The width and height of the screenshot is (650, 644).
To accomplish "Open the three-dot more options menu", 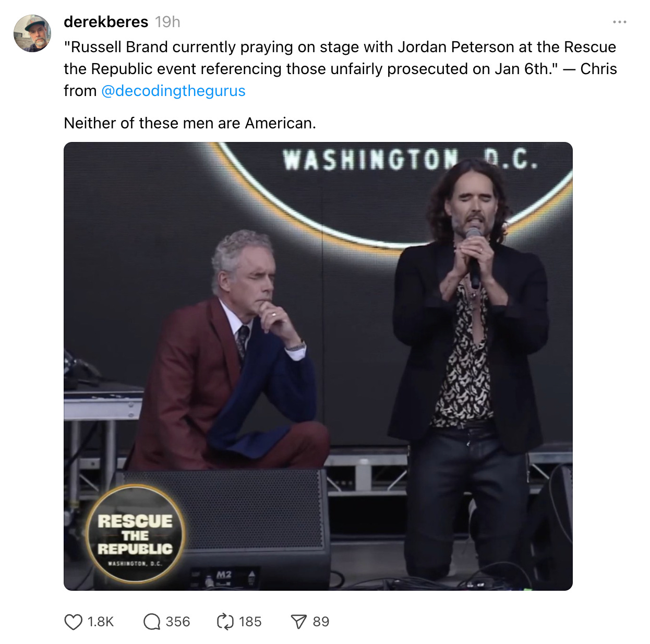I will [x=620, y=22].
